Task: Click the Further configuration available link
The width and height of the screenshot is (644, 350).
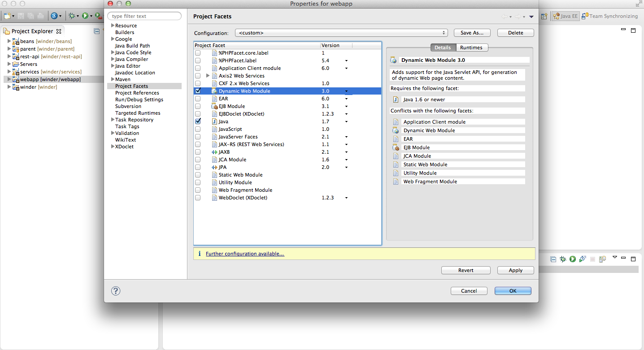Action: coord(245,253)
